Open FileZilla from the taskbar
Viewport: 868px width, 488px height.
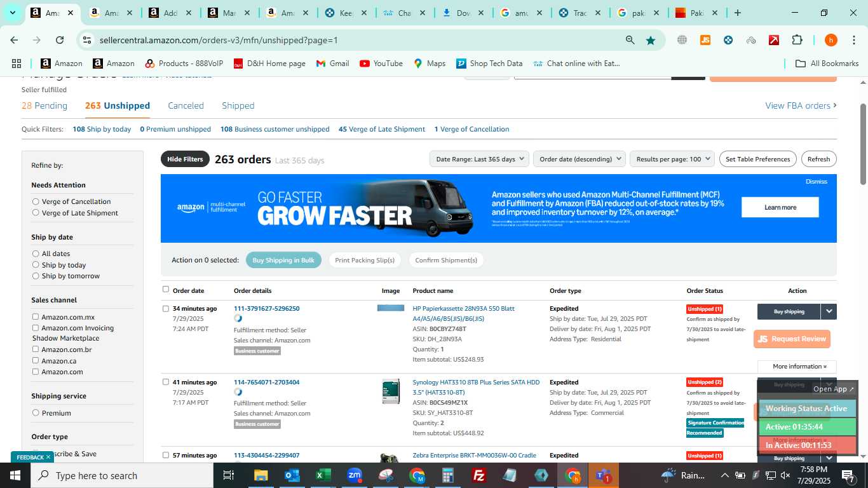click(479, 475)
